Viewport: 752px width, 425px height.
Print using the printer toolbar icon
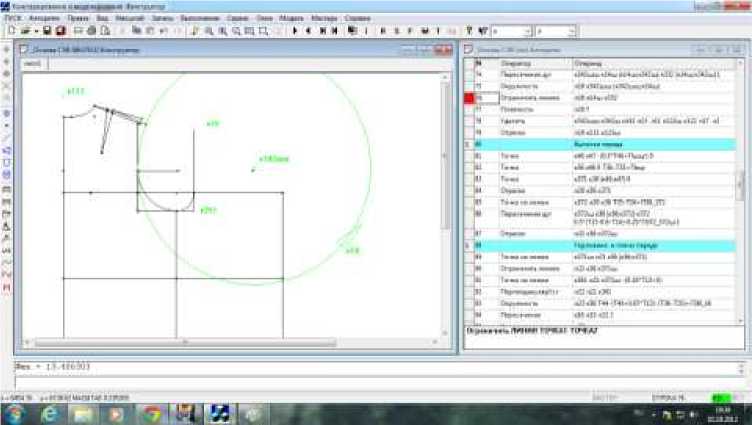coord(91,31)
